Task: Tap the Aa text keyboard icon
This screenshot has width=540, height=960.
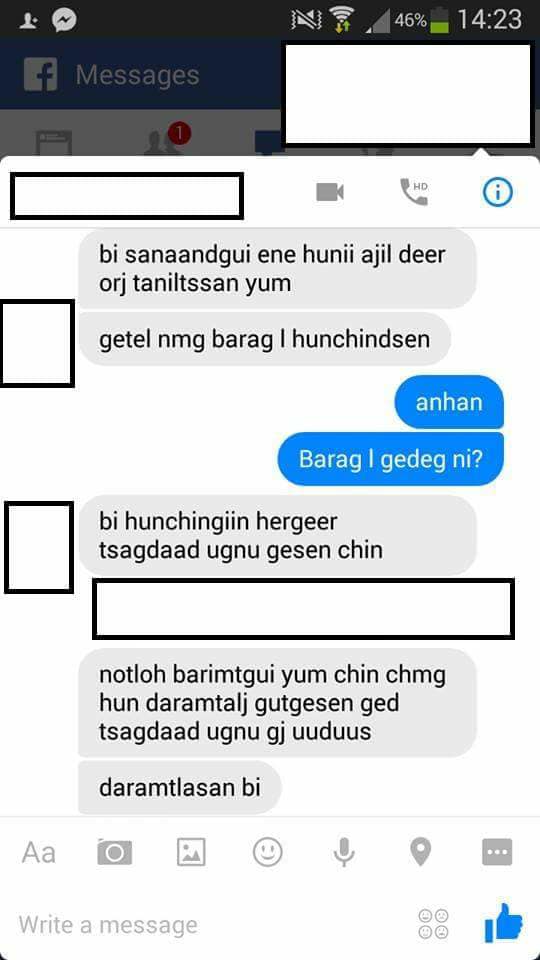Action: click(x=39, y=852)
